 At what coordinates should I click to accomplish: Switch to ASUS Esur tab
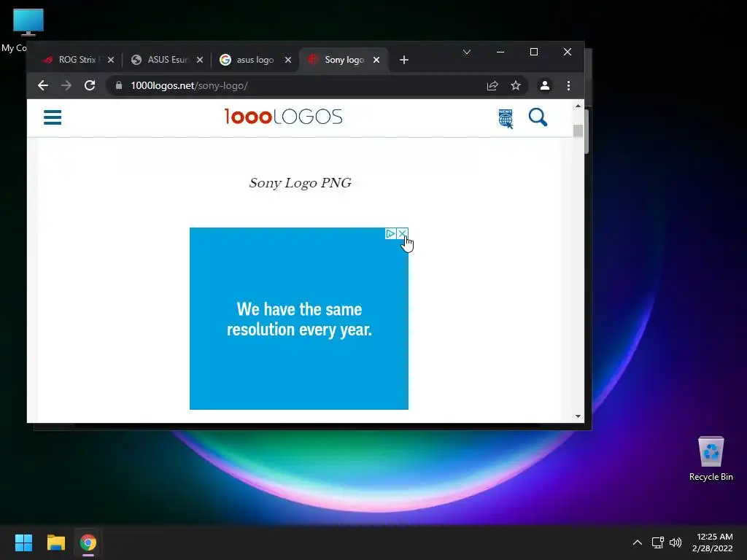(x=162, y=60)
